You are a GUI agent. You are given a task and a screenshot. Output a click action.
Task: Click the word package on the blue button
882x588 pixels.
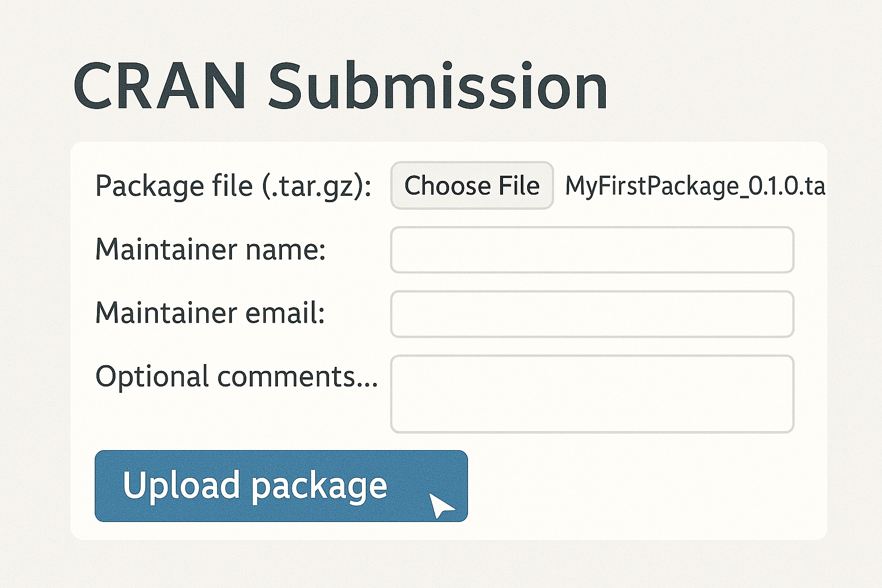tap(319, 488)
